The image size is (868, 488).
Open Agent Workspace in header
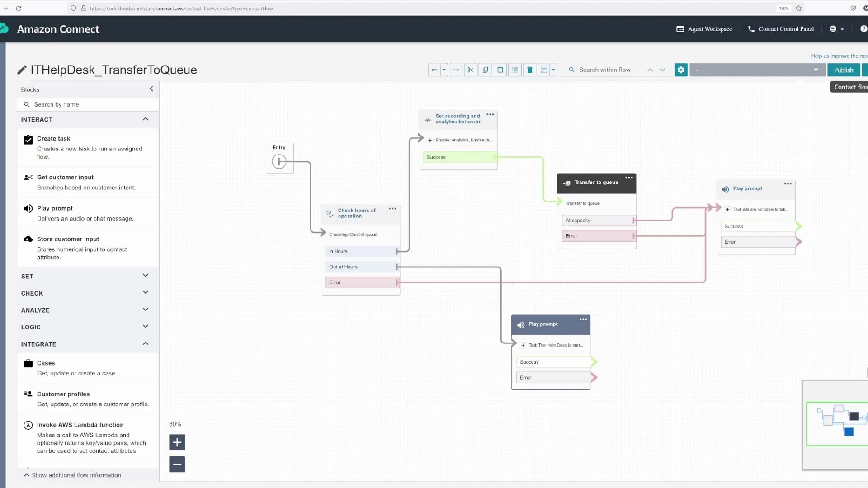[704, 29]
